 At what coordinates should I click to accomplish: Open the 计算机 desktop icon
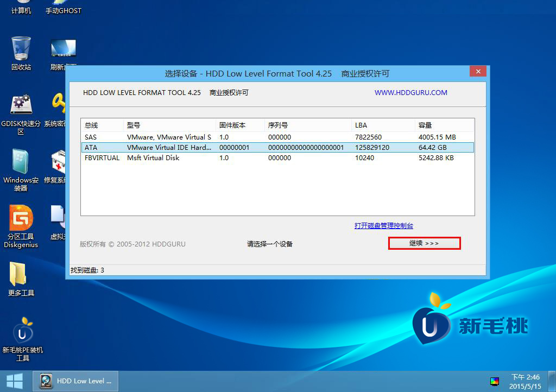point(21,8)
